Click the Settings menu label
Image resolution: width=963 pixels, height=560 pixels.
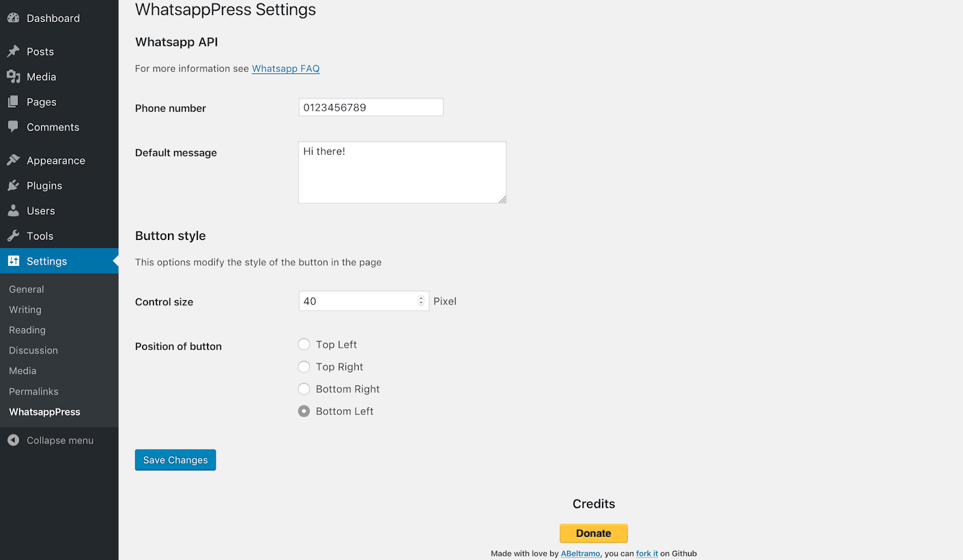(x=47, y=261)
